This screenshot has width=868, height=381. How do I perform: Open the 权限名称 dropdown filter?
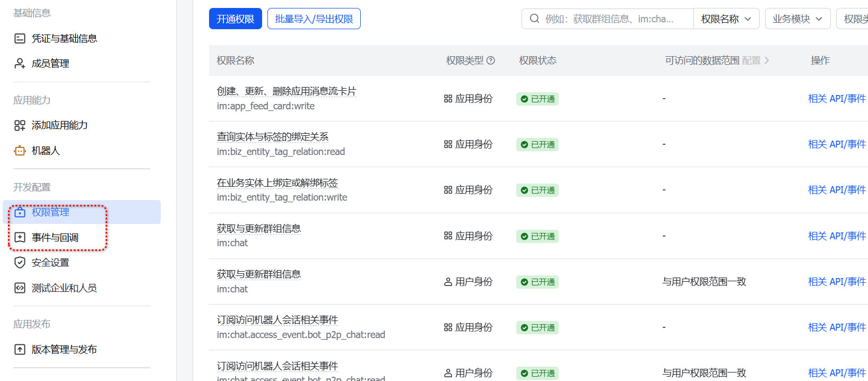tap(726, 19)
